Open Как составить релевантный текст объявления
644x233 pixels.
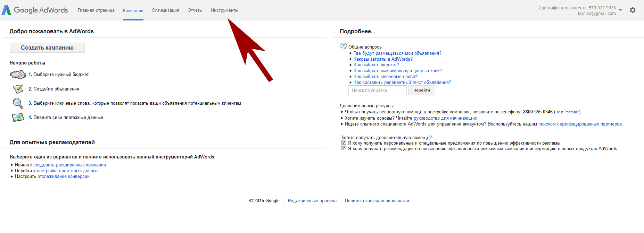coord(402,83)
